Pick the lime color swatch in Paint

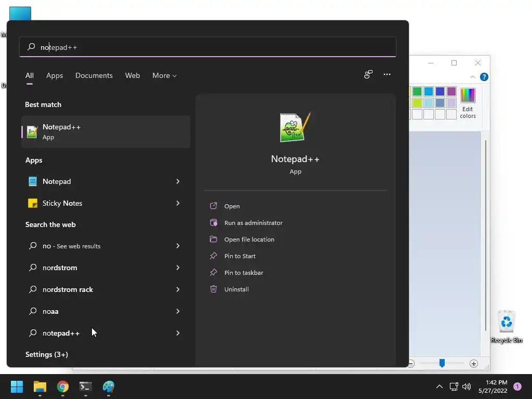tap(417, 102)
